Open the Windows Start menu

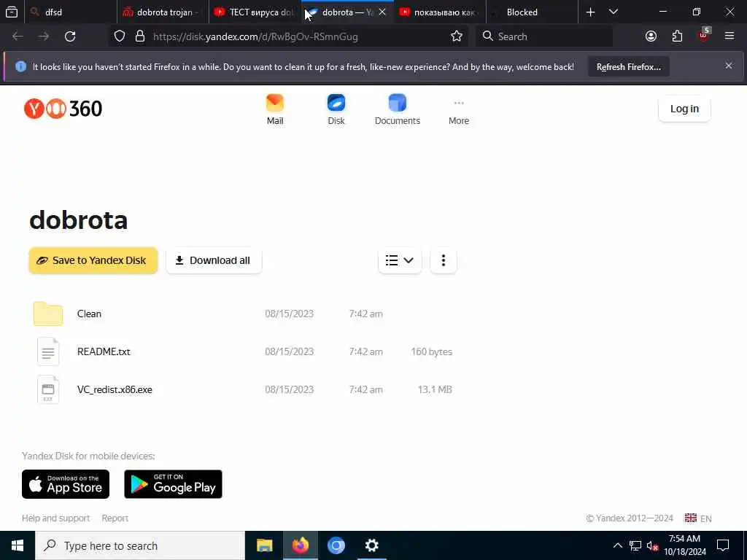click(x=18, y=545)
